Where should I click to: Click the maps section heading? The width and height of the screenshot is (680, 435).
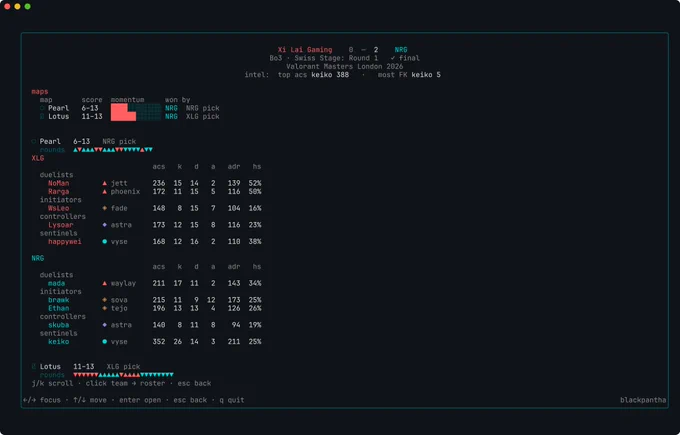coord(39,92)
